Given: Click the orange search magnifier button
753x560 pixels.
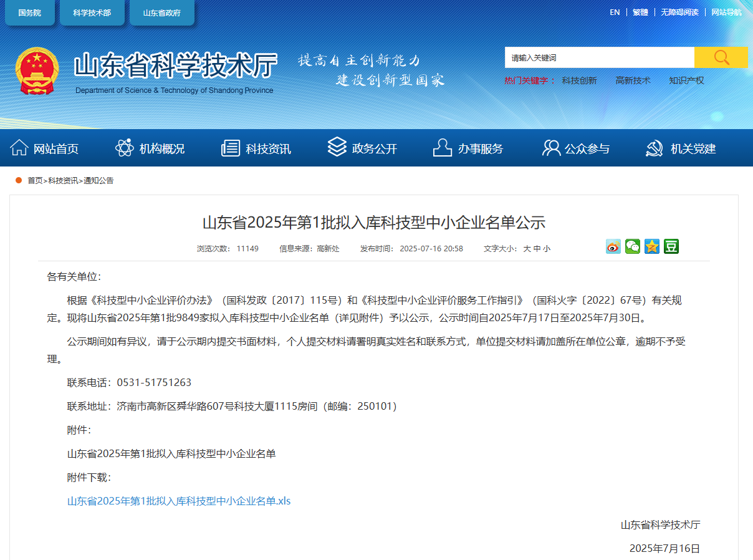Looking at the screenshot, I should [721, 57].
